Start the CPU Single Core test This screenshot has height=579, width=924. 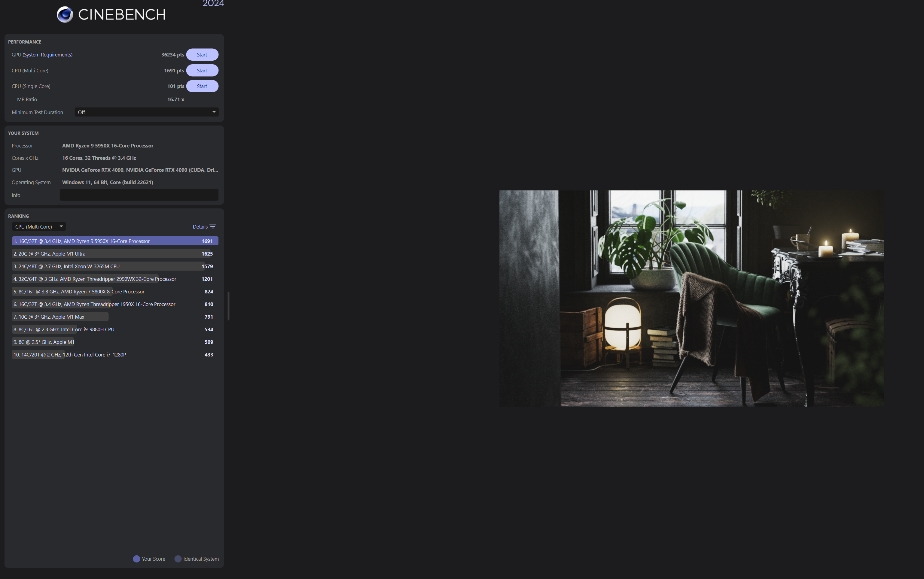(202, 86)
